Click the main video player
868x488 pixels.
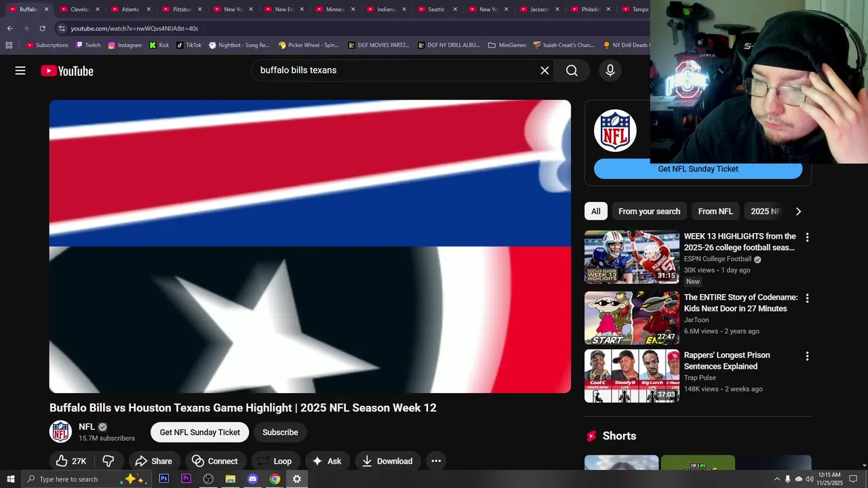(x=310, y=246)
